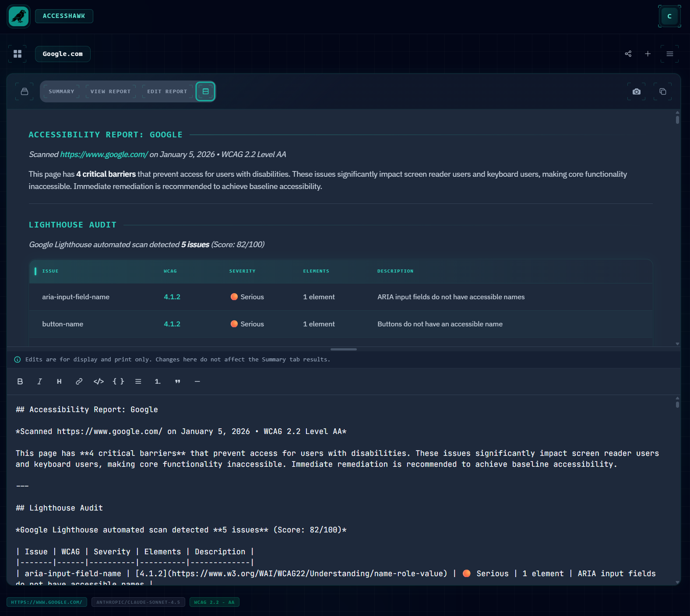This screenshot has height=616, width=690.
Task: Open WCAG 4.1.2 link for button-name
Action: click(172, 324)
